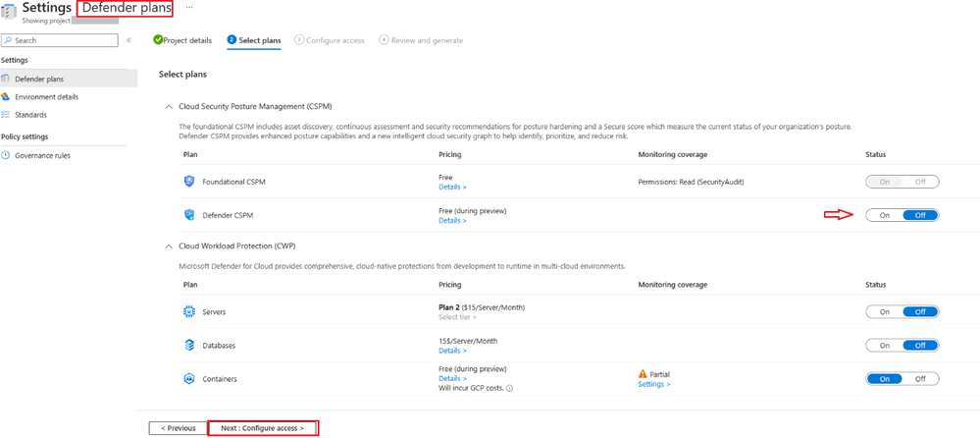Click the Governance rules clock icon

tap(6, 156)
